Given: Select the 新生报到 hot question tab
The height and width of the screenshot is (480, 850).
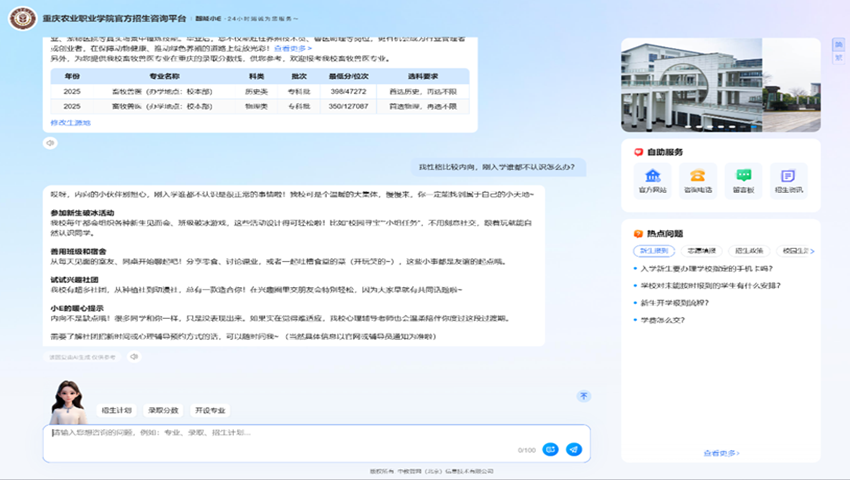Looking at the screenshot, I should click(x=653, y=251).
